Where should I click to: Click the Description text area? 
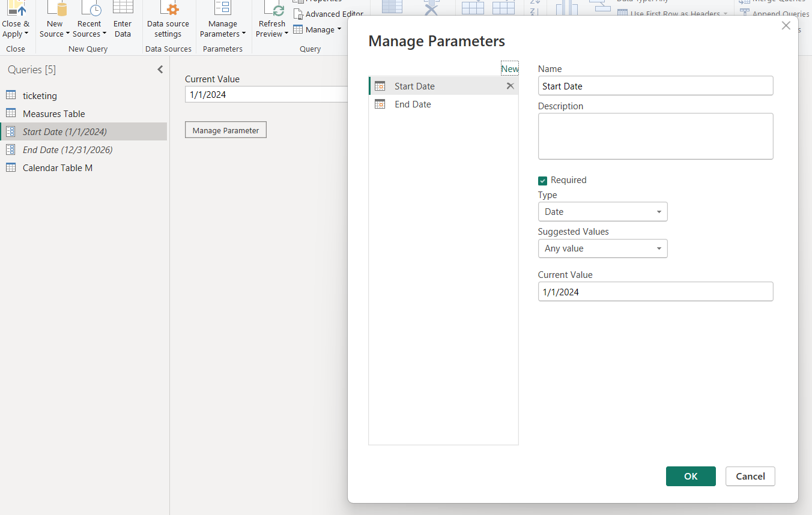click(655, 136)
